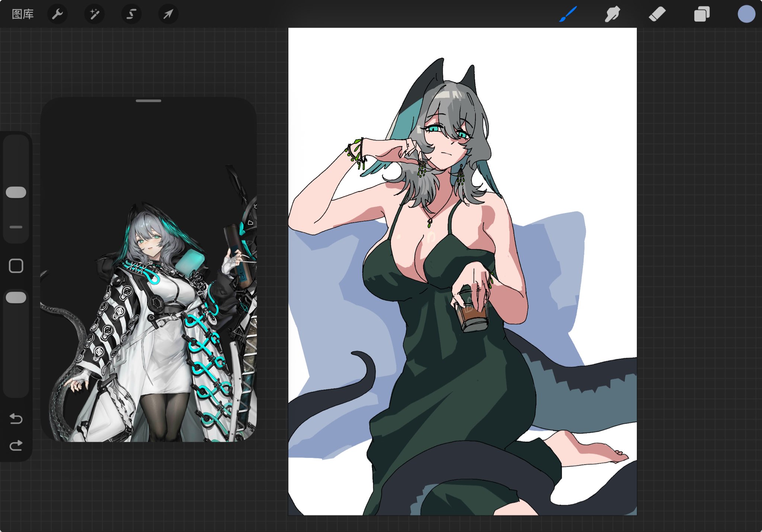Click the brush opacity slider handle
The height and width of the screenshot is (532, 762).
[16, 297]
